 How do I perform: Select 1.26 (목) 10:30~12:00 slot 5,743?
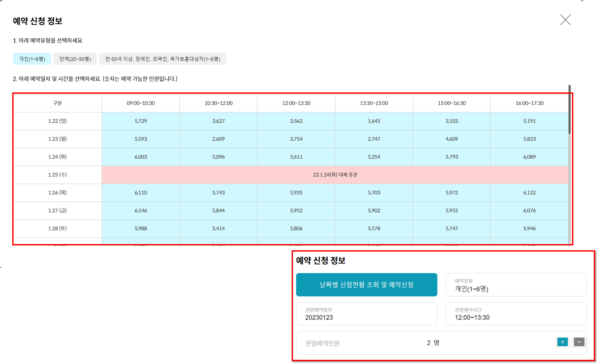(x=218, y=193)
